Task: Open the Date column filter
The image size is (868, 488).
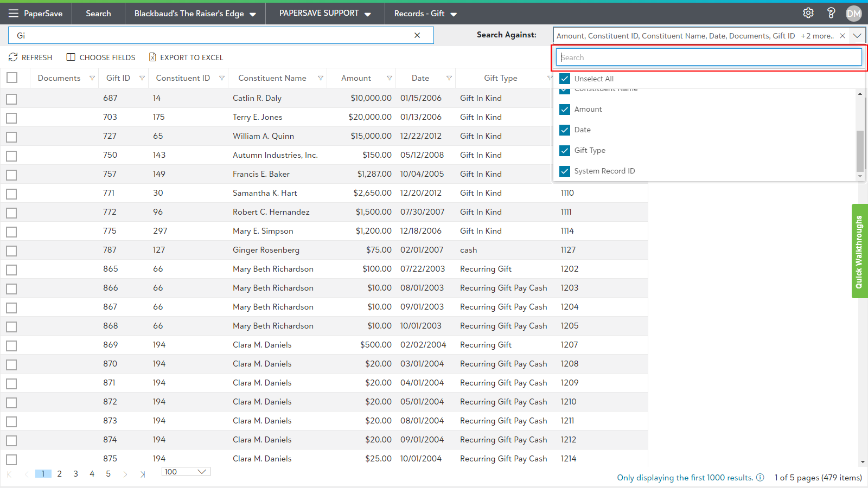Action: pyautogui.click(x=449, y=78)
